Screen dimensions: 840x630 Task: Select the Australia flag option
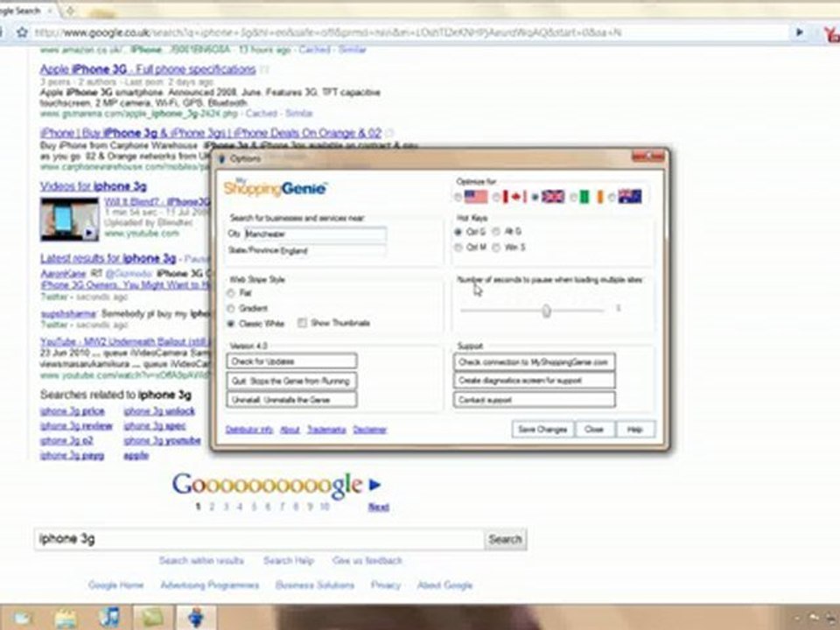[x=612, y=197]
